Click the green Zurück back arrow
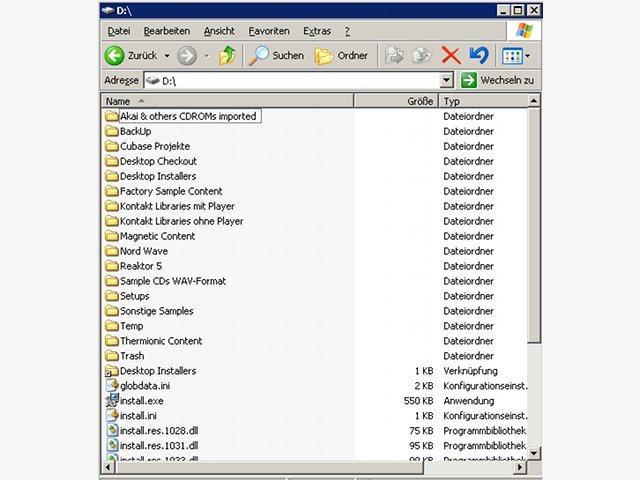This screenshot has height=480, width=640. click(114, 56)
